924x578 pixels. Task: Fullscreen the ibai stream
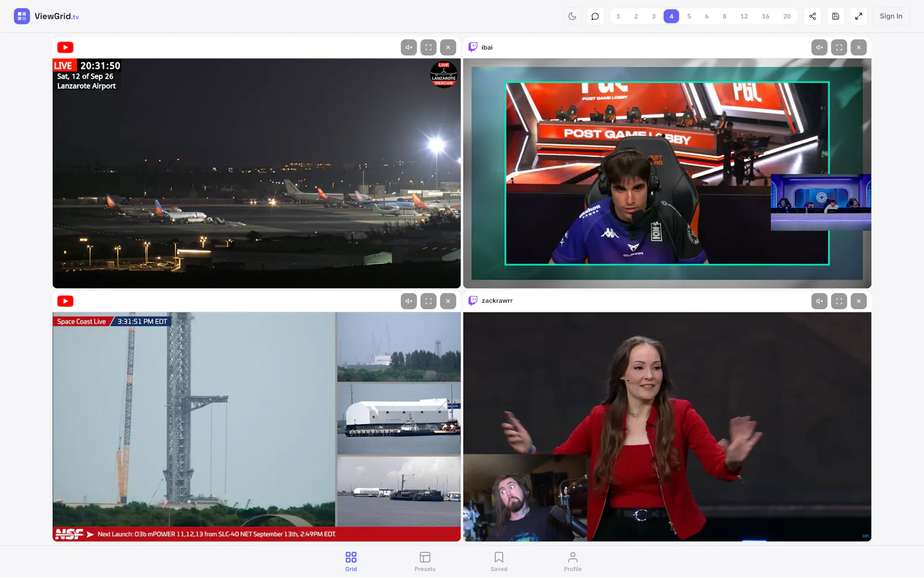click(x=839, y=47)
